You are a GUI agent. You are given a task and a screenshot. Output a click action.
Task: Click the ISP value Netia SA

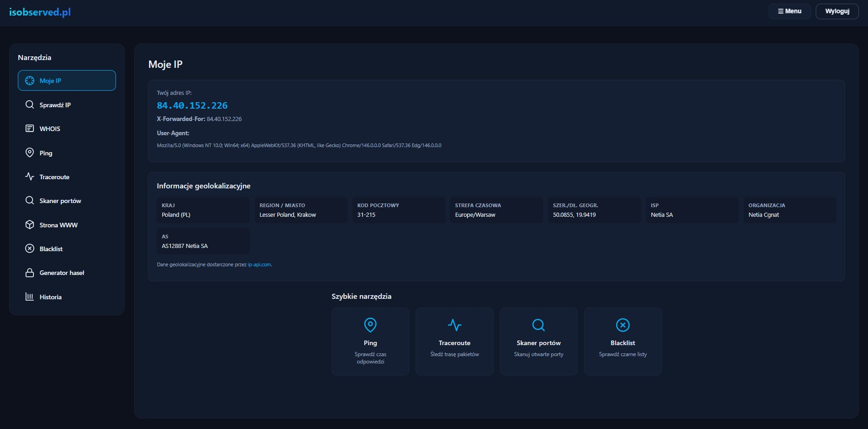click(x=662, y=214)
